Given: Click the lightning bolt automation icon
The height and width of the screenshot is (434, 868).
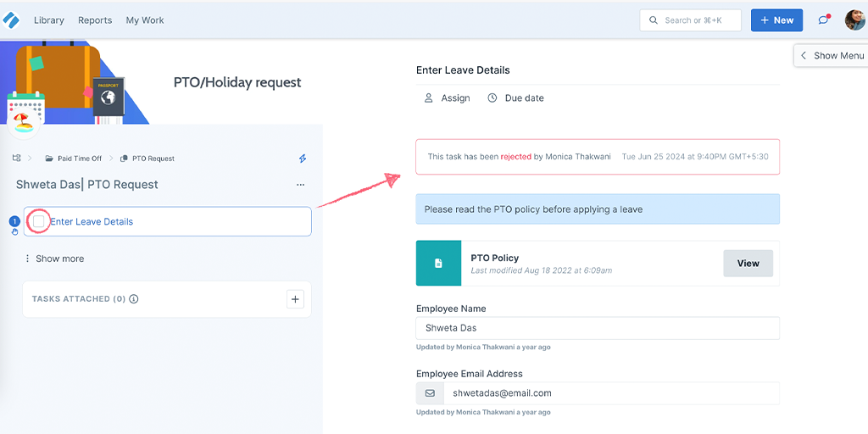Looking at the screenshot, I should [x=303, y=159].
